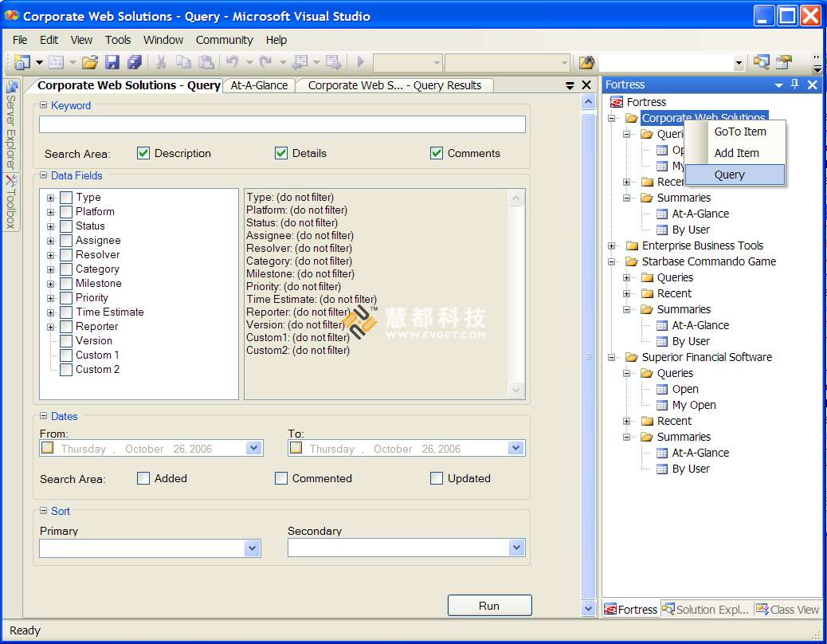Collapse the Sort section
This screenshot has height=644, width=827.
(x=43, y=511)
